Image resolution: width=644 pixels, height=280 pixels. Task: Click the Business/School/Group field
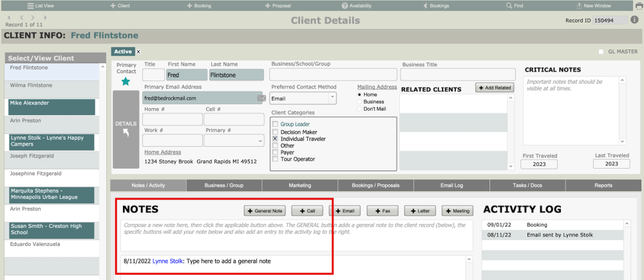pos(333,74)
